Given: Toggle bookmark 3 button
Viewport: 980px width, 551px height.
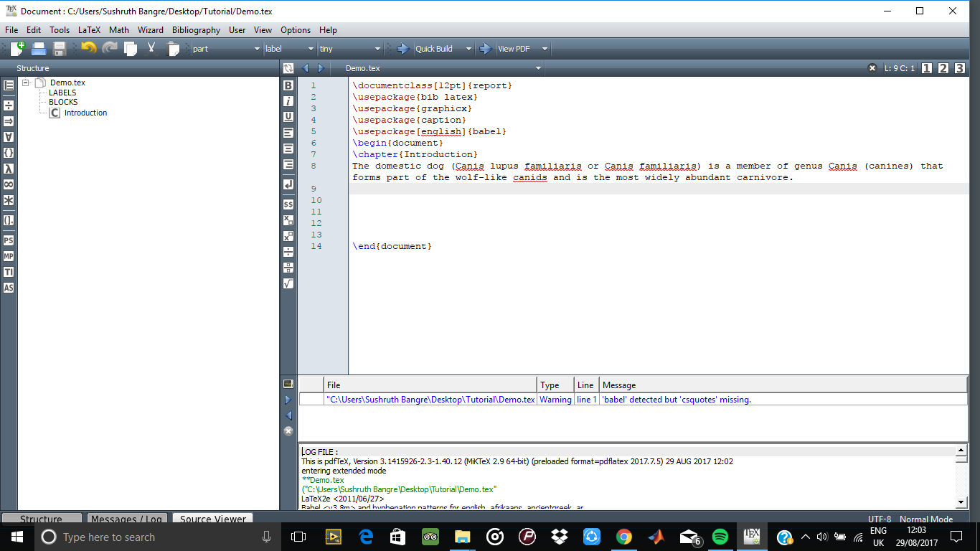Looking at the screenshot, I should [x=960, y=68].
